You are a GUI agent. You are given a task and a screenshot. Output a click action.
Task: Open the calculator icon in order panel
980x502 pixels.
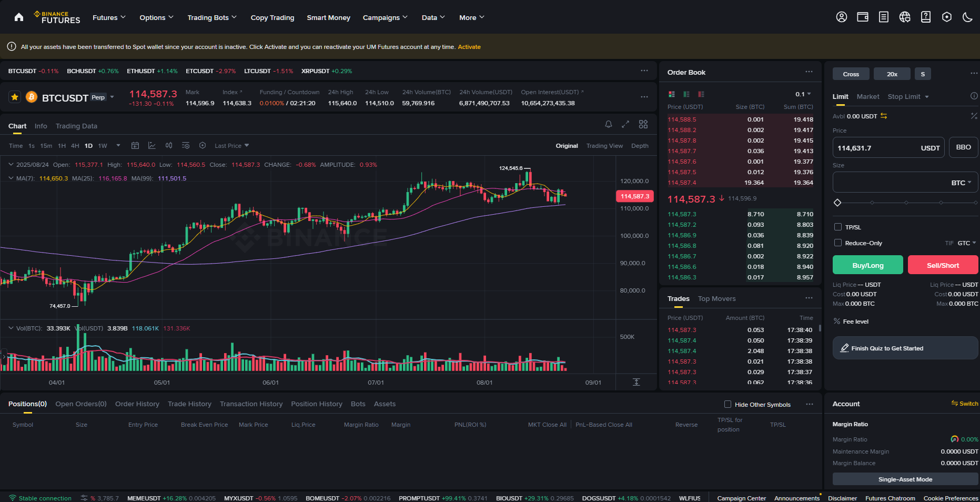point(974,116)
